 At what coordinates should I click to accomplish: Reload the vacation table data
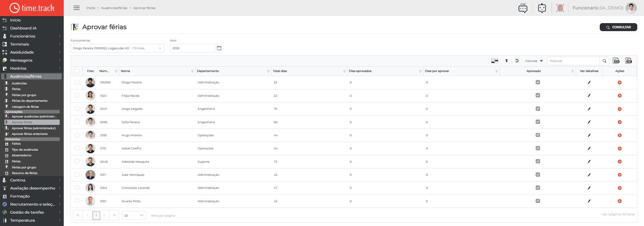click(517, 61)
